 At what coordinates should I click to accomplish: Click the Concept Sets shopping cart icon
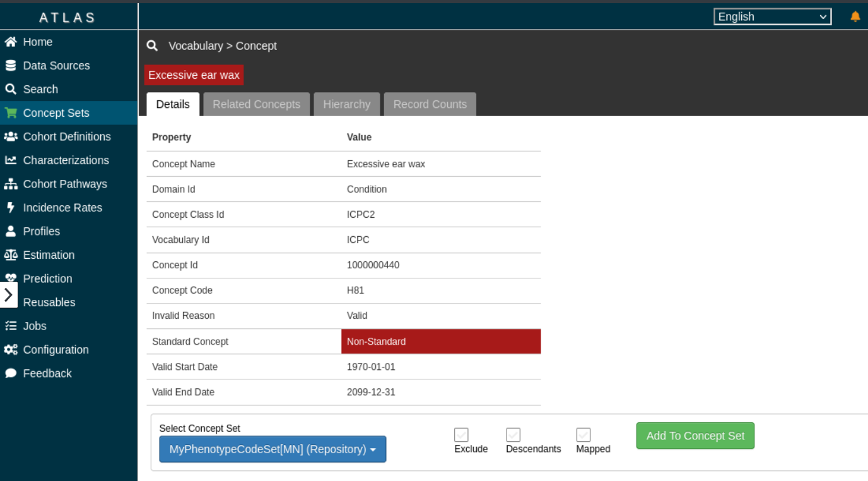pyautogui.click(x=10, y=113)
